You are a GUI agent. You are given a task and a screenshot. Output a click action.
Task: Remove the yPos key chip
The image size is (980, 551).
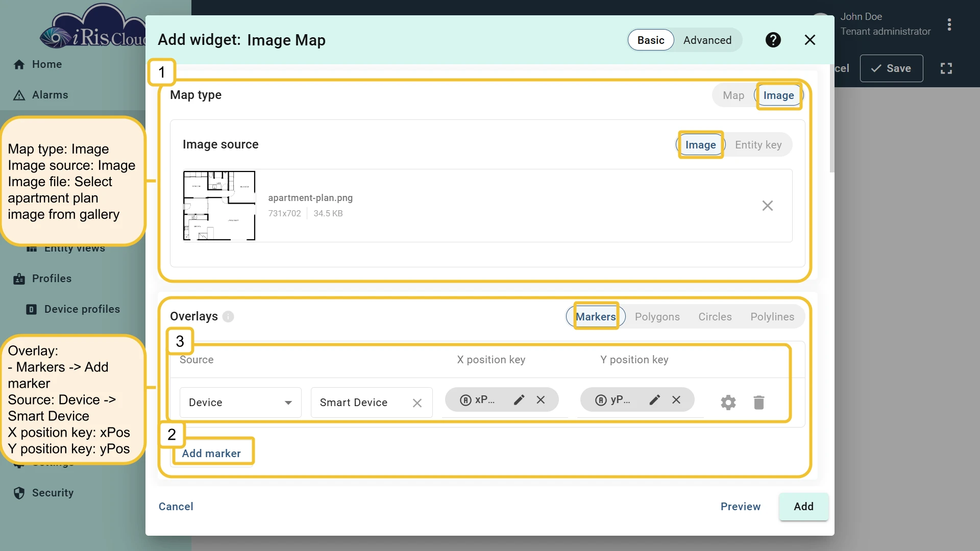tap(676, 400)
